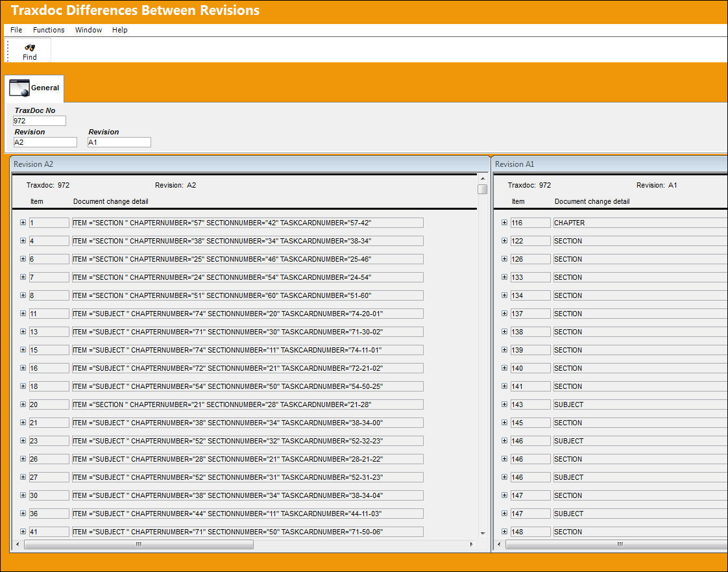Expand item 148 in Revision A1 list

pos(504,531)
